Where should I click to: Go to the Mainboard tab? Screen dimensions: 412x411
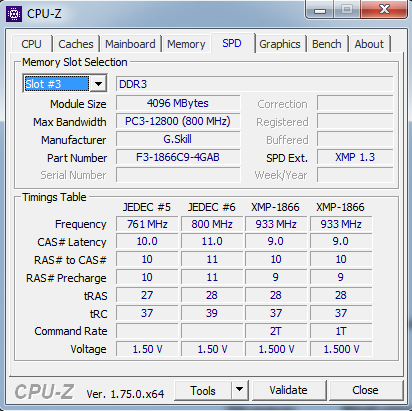point(130,44)
